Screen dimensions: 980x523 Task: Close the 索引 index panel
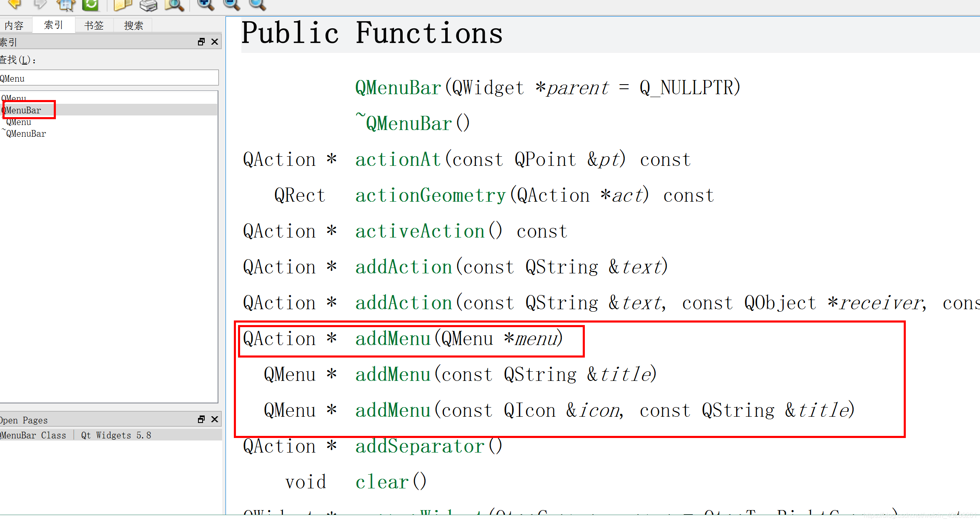coord(215,42)
